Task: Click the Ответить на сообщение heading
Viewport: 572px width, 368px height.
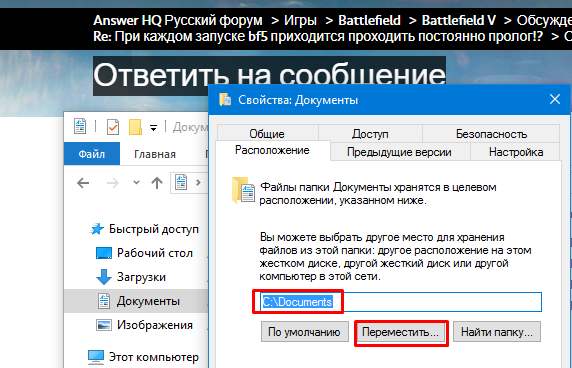Action: 269,76
